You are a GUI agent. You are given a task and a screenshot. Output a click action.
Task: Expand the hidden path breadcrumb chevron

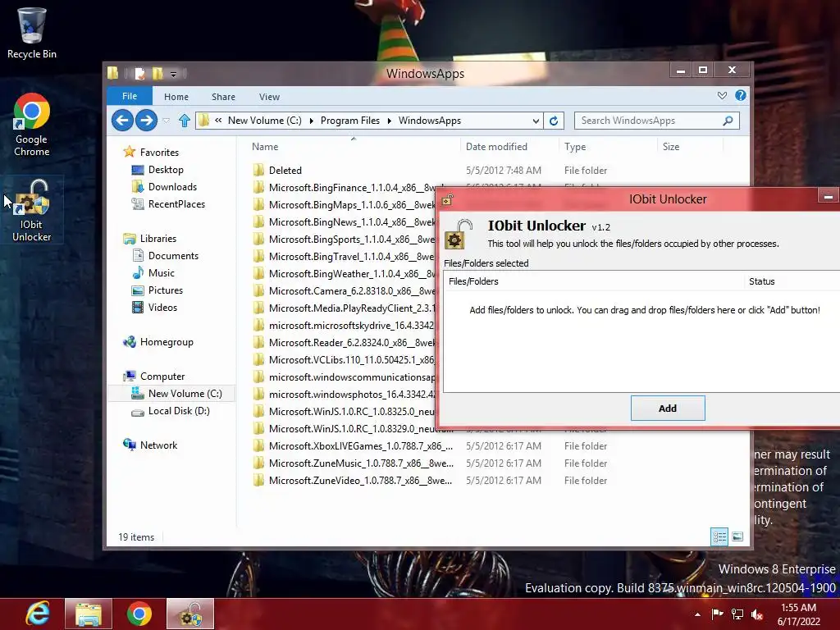[x=218, y=121]
